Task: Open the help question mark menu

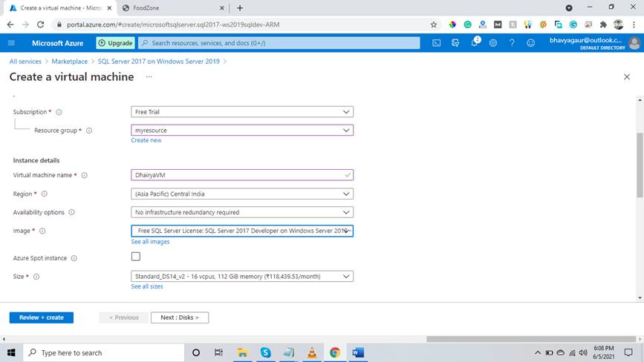Action: point(512,43)
